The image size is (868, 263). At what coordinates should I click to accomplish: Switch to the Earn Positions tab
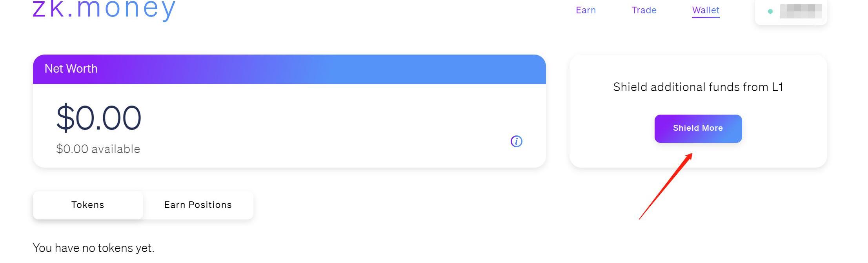198,205
